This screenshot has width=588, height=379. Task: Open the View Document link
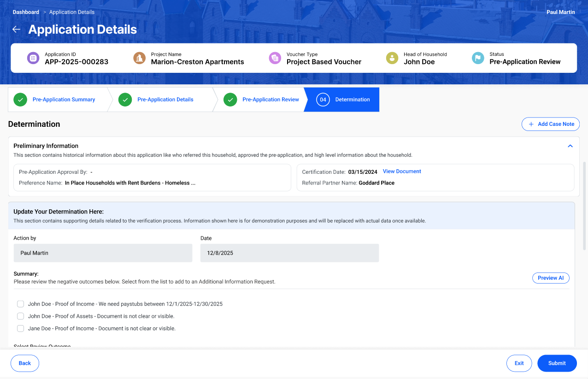(x=402, y=172)
